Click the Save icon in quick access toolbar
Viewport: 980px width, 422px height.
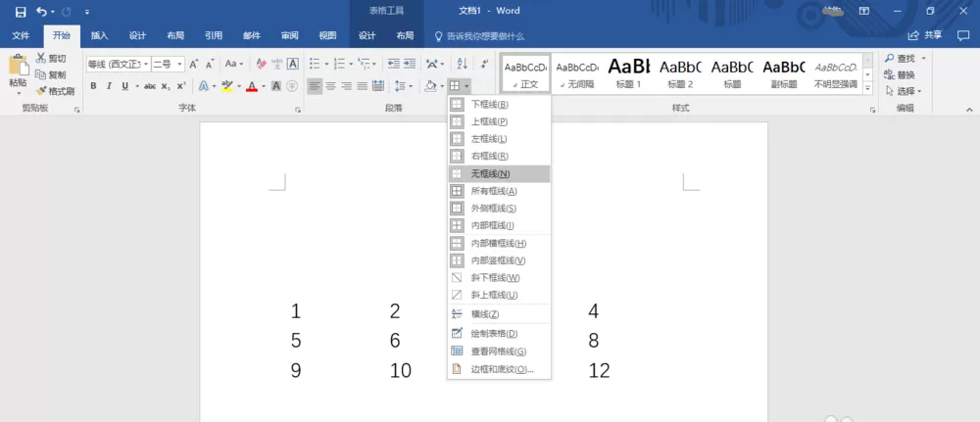coord(21,11)
